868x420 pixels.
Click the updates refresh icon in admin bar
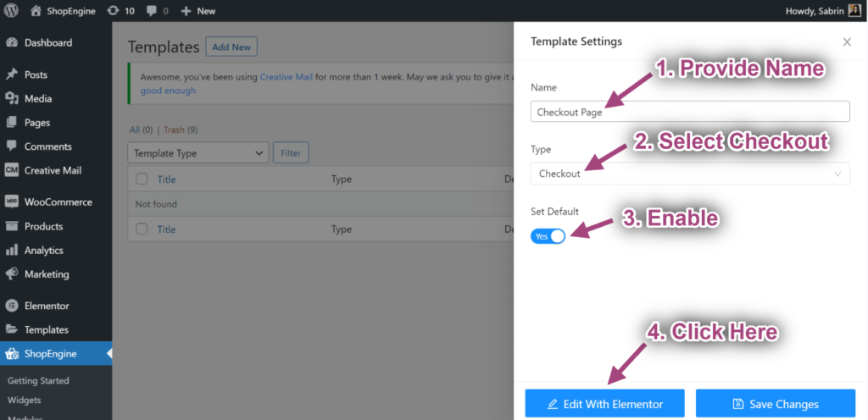114,11
